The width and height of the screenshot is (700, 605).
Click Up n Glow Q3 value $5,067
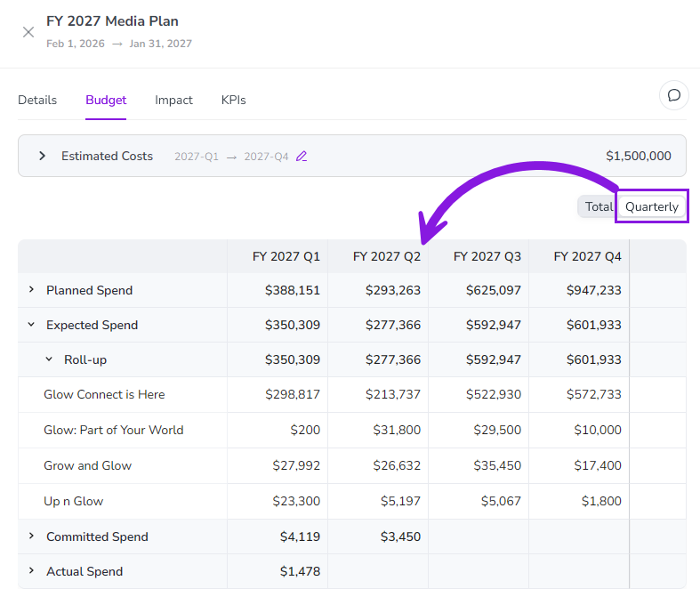click(501, 502)
